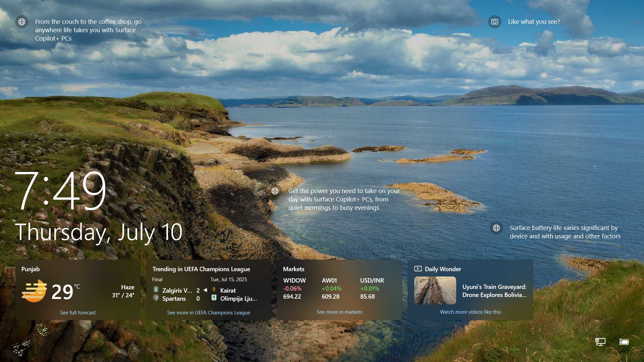The width and height of the screenshot is (644, 362).
Task: Click the Markets widget heading
Action: tap(293, 269)
